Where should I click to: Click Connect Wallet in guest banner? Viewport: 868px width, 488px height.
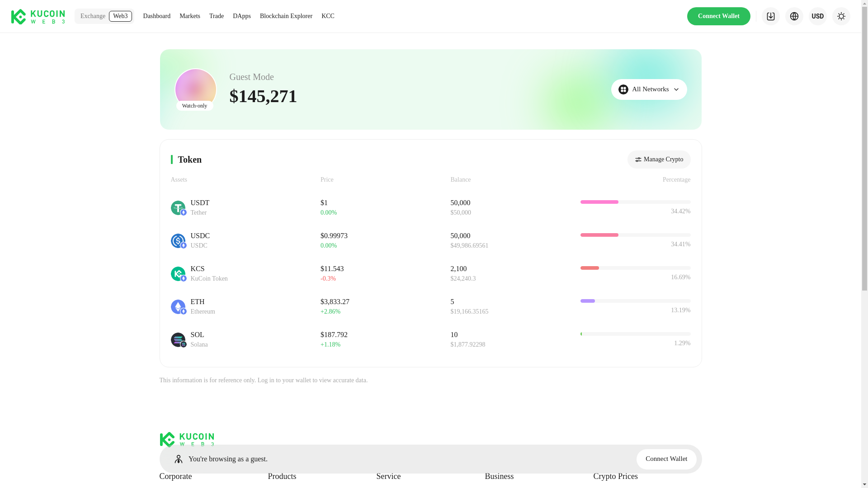point(666,459)
